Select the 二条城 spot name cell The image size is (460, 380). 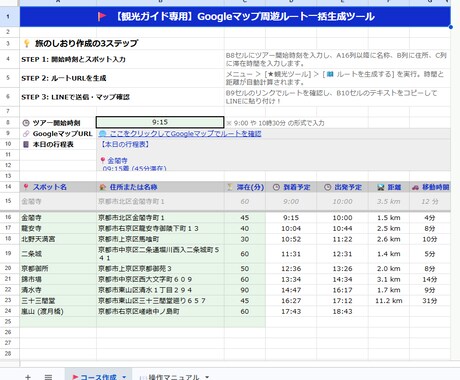click(x=58, y=254)
